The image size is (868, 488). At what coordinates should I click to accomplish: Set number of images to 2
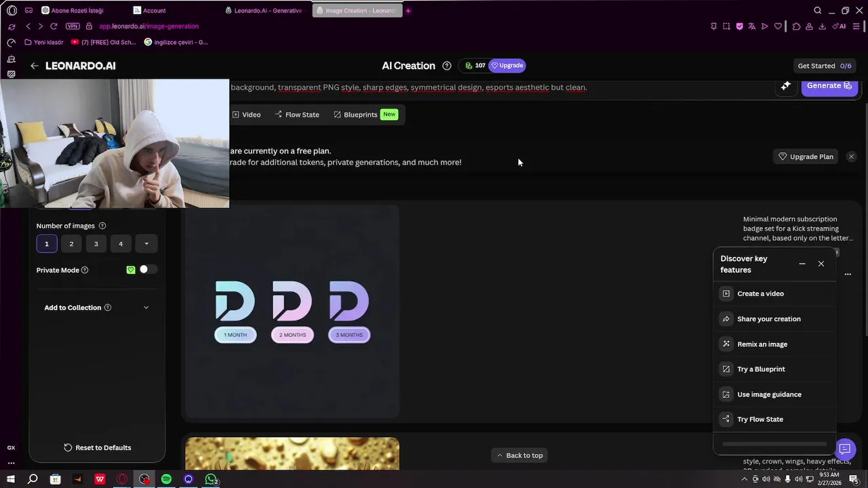tap(71, 244)
